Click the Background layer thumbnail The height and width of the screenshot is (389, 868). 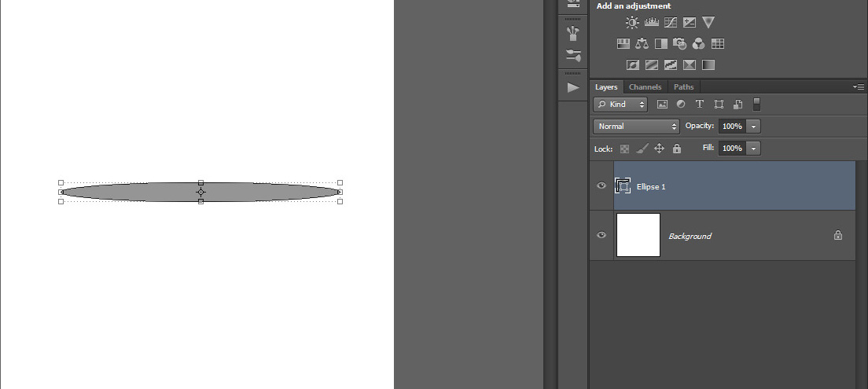tap(638, 235)
